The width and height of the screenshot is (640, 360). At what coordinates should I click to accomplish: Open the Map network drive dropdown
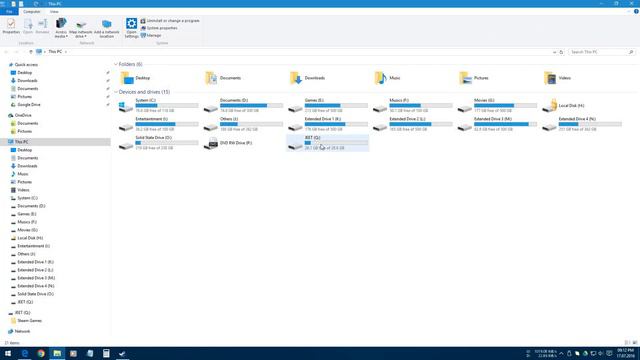coord(81,29)
